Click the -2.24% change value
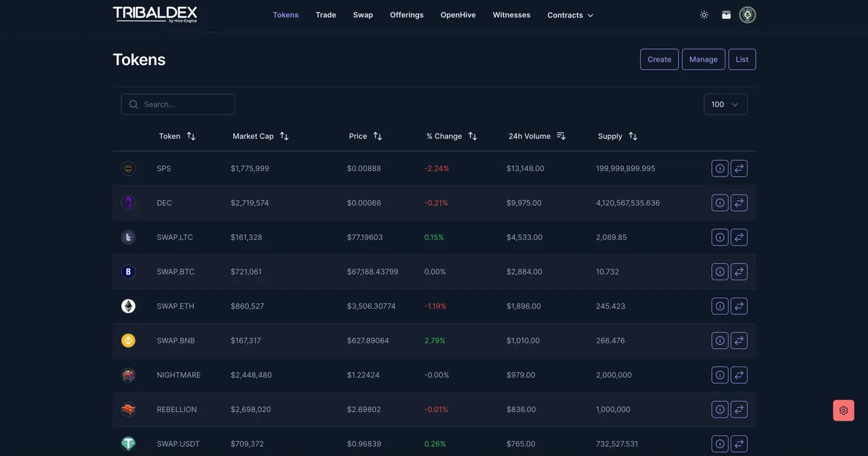Screen dimensions: 868x456 [x=437, y=168]
